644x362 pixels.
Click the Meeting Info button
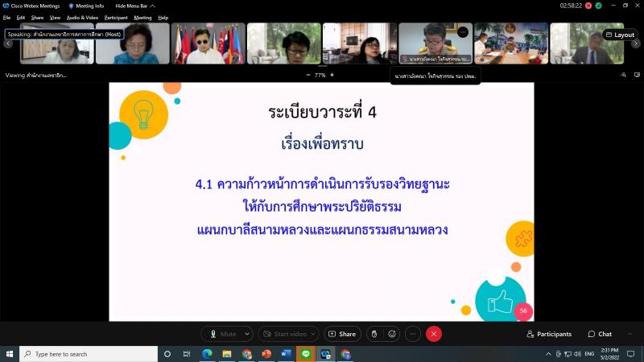(86, 6)
